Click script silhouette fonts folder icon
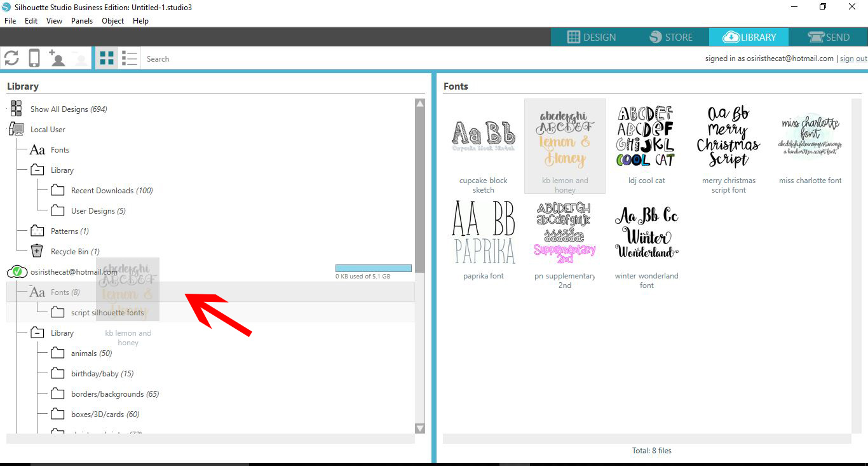The image size is (868, 466). click(x=58, y=312)
